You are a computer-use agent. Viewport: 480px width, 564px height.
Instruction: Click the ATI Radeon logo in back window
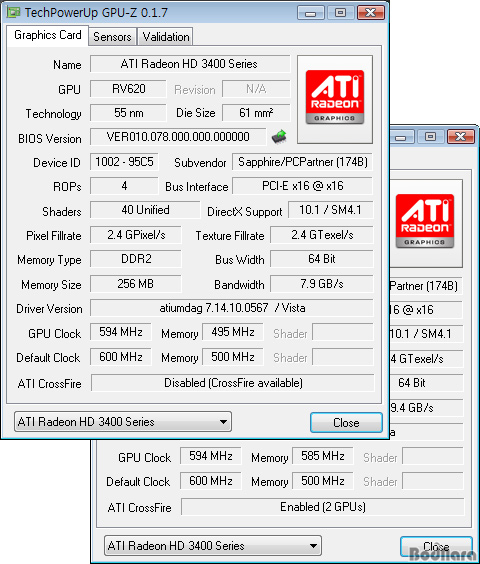(425, 221)
